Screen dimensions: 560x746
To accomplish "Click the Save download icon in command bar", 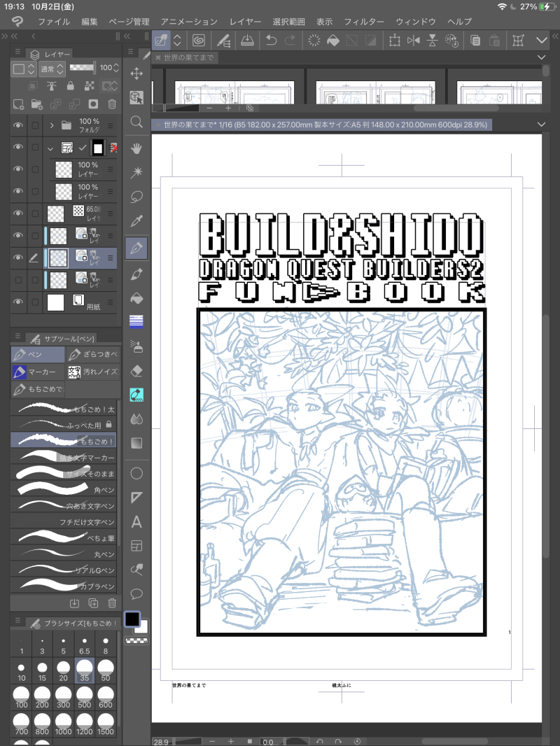I will tap(247, 40).
